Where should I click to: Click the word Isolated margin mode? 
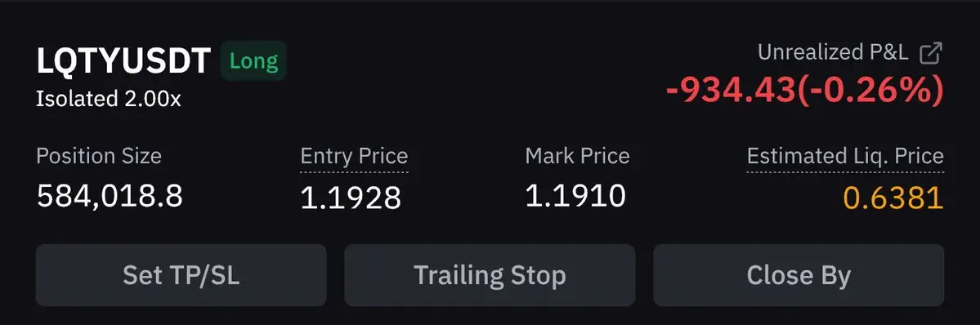coord(71,100)
